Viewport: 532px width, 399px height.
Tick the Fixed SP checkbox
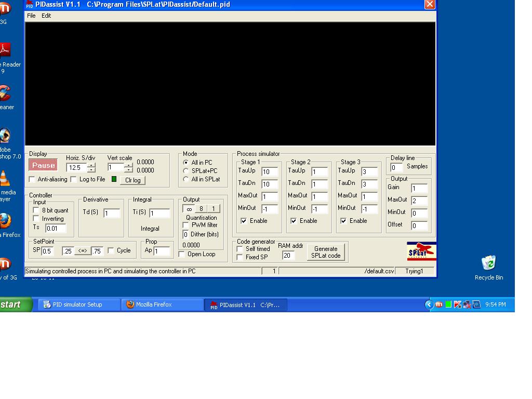(240, 257)
